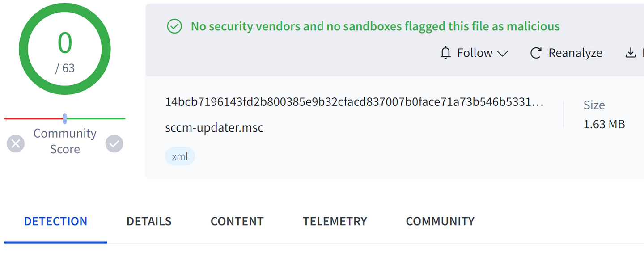The width and height of the screenshot is (644, 261).
Task: Open the Follow dropdown chevron
Action: [x=503, y=53]
